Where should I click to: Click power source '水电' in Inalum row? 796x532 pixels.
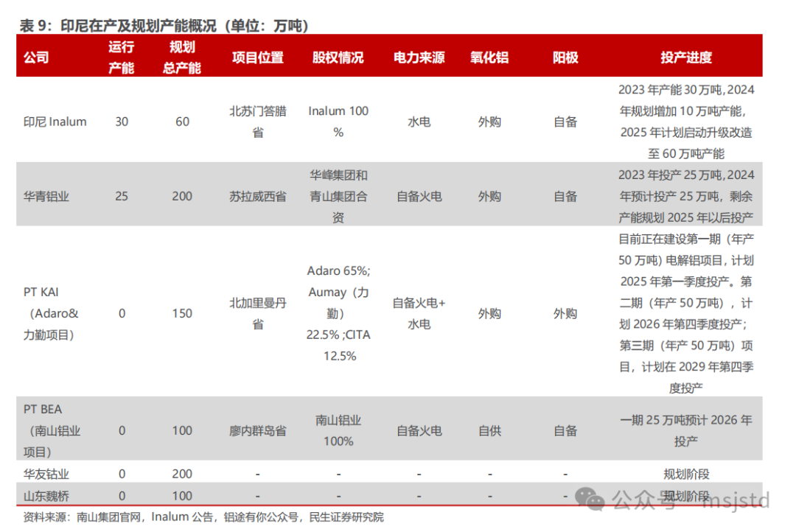point(419,122)
